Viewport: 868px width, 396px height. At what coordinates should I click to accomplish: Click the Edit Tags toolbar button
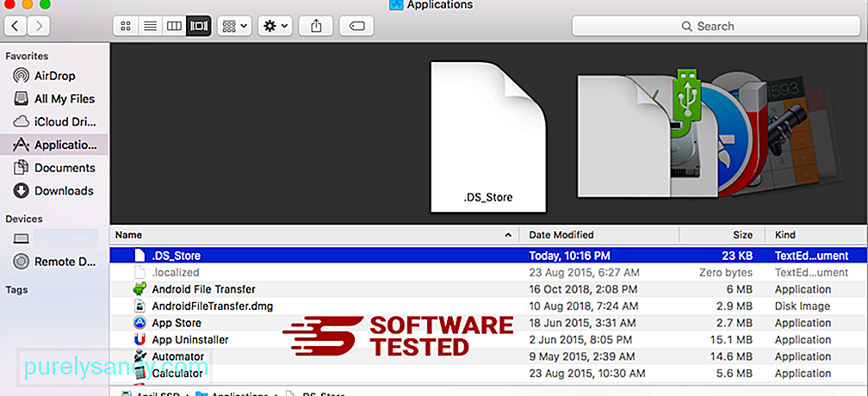(356, 26)
